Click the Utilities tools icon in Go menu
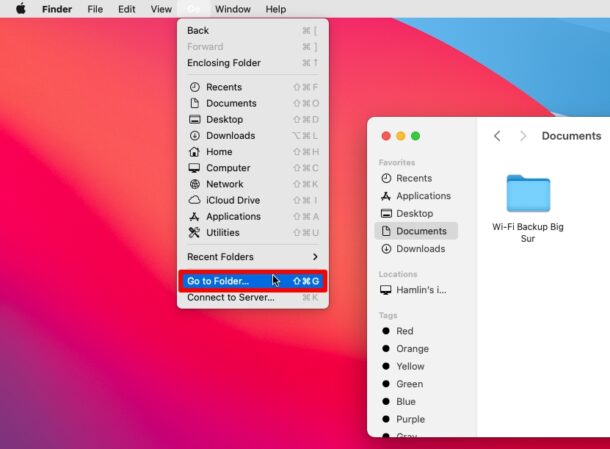Screen dimensions: 610x449 tap(194, 232)
